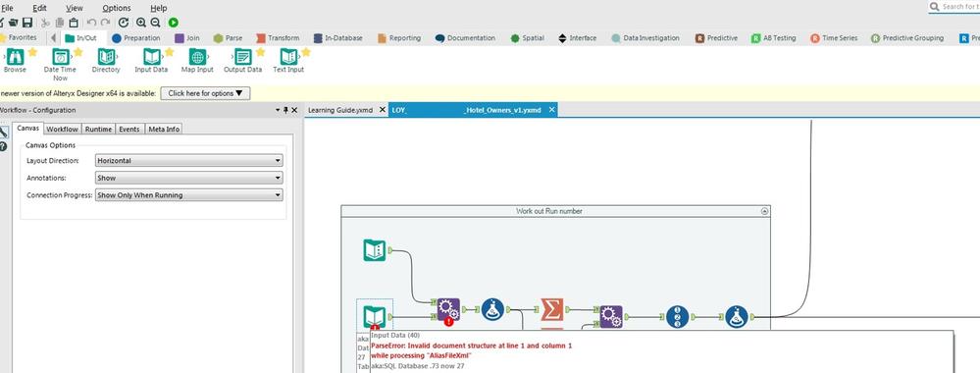This screenshot has height=373, width=980.
Task: Open the View menu
Action: pyautogui.click(x=75, y=8)
